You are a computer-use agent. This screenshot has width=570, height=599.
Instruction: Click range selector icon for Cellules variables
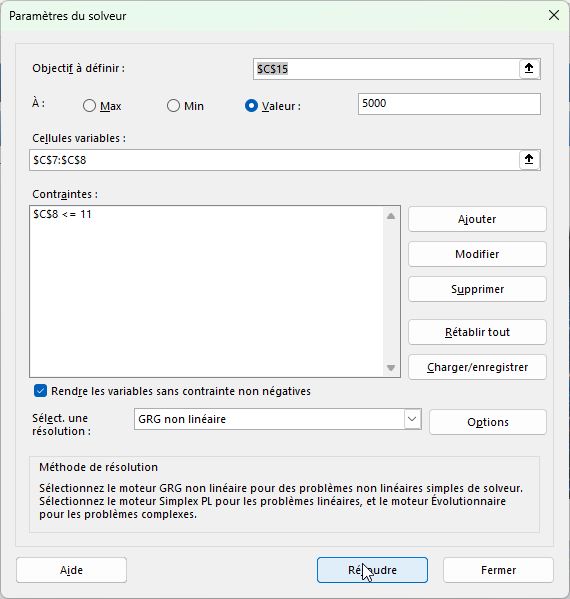[529, 160]
